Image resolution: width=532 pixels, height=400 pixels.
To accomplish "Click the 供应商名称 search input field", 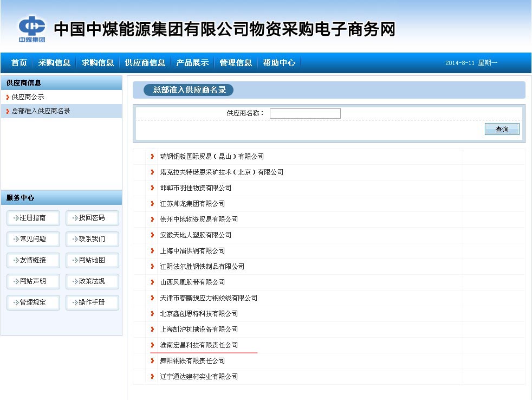I will (305, 113).
